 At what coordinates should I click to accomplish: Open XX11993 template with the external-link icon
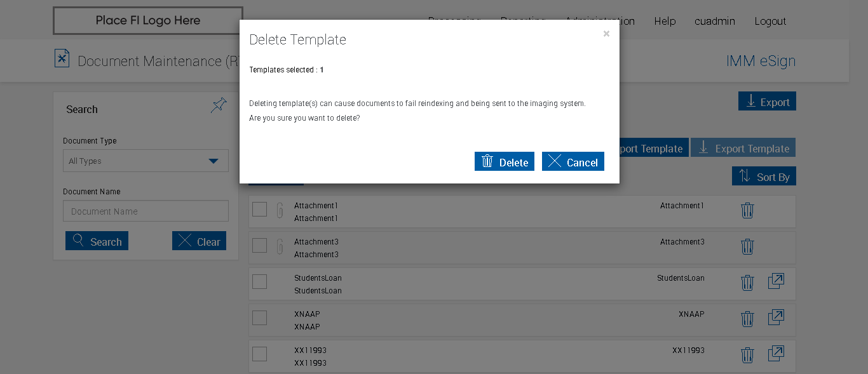point(776,353)
